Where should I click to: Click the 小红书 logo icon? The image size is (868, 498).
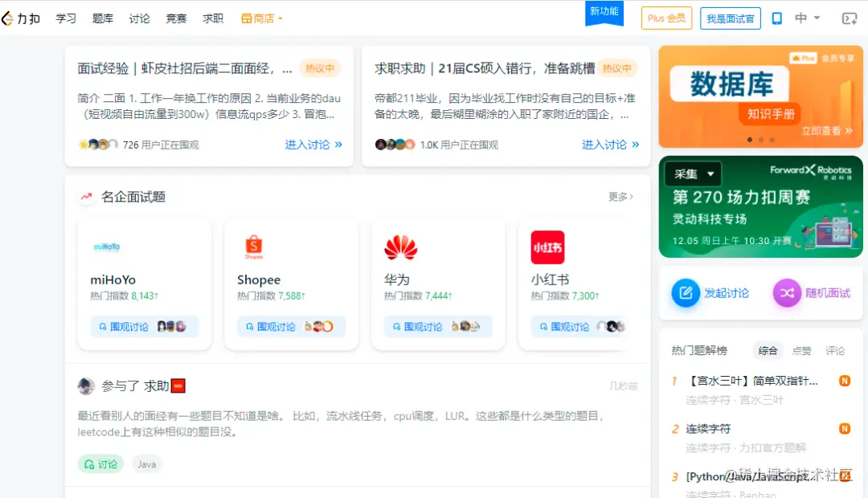point(547,246)
